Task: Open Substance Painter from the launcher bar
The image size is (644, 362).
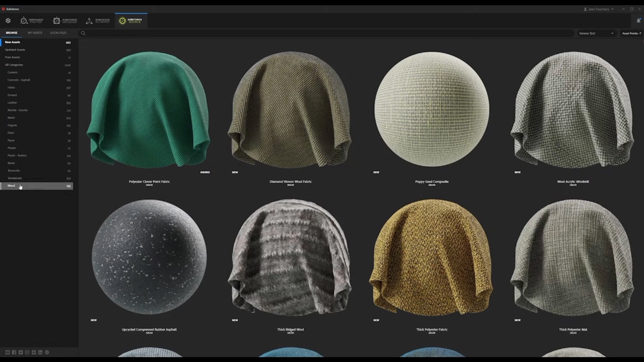Action: tap(32, 21)
